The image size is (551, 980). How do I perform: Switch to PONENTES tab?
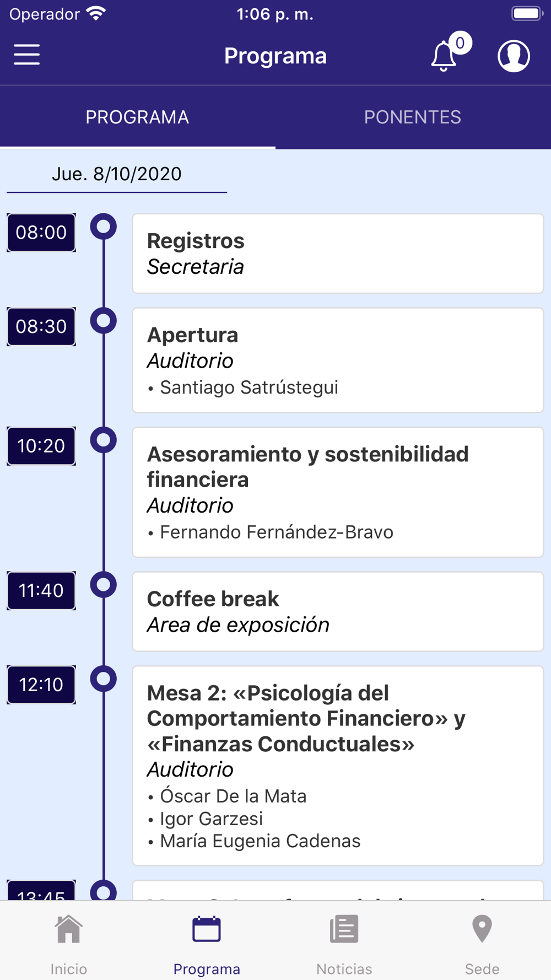point(413,117)
